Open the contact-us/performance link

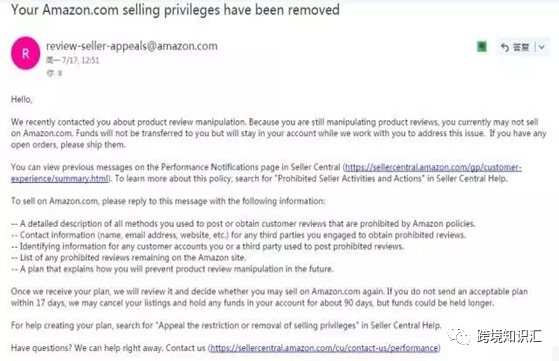324,347
